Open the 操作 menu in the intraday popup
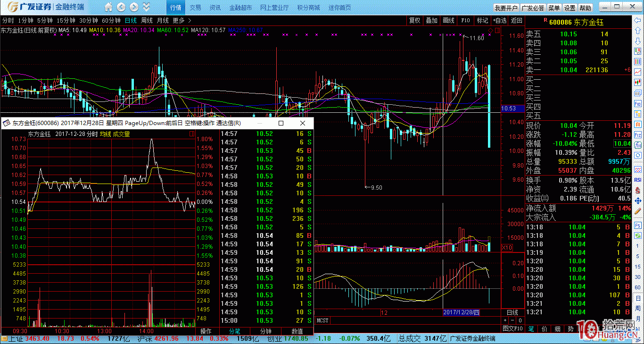644x344 pixels. pyautogui.click(x=206, y=331)
